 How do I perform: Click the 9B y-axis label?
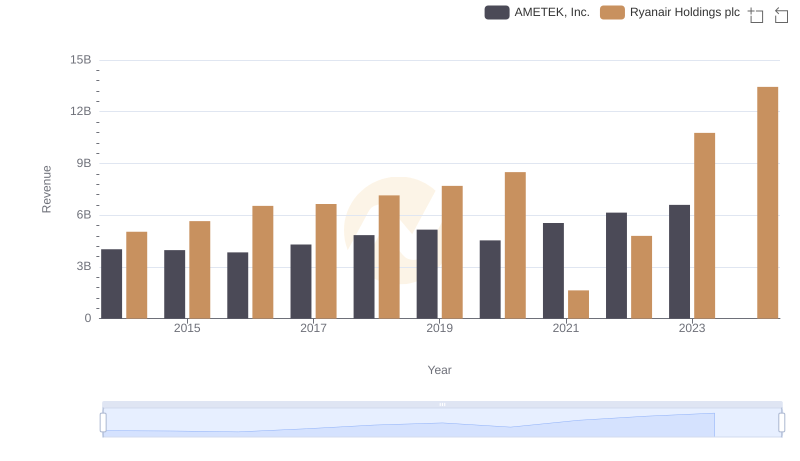tap(84, 163)
